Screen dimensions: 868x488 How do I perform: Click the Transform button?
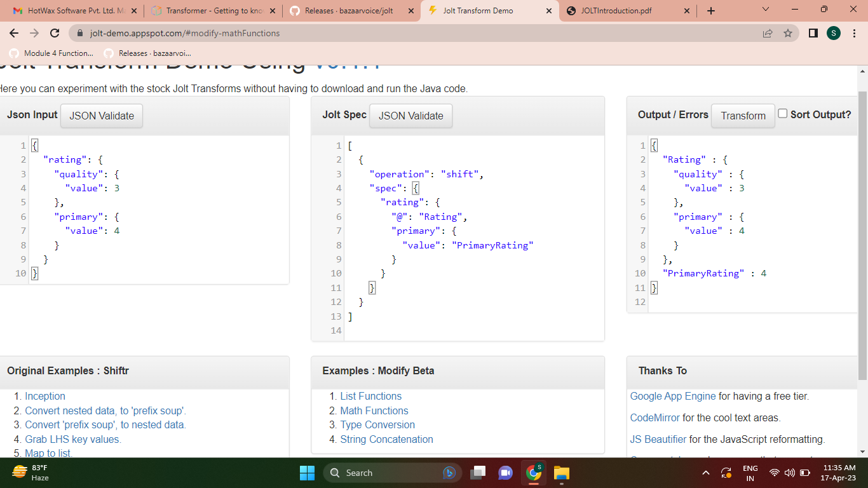pyautogui.click(x=743, y=116)
